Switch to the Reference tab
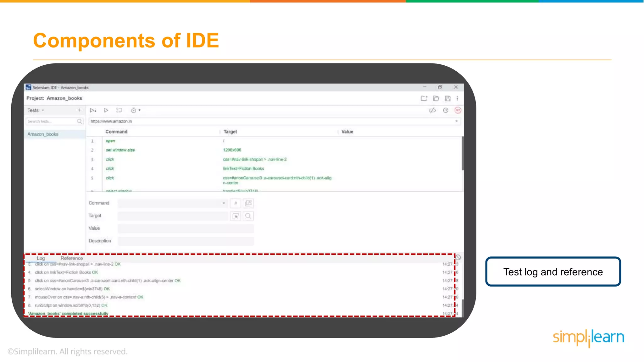The height and width of the screenshot is (362, 644). [72, 258]
